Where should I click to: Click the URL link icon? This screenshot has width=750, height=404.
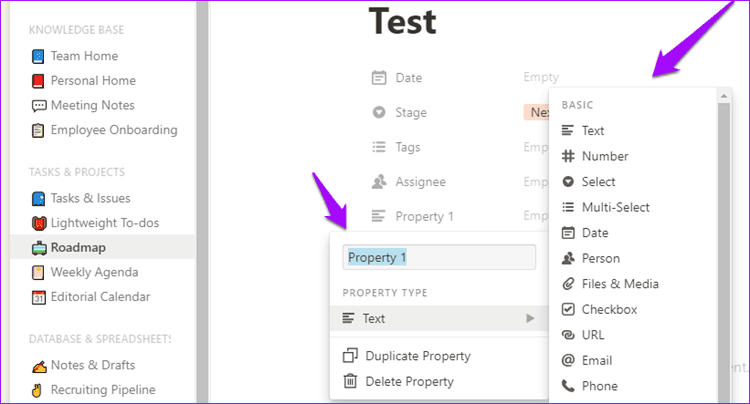(x=568, y=335)
